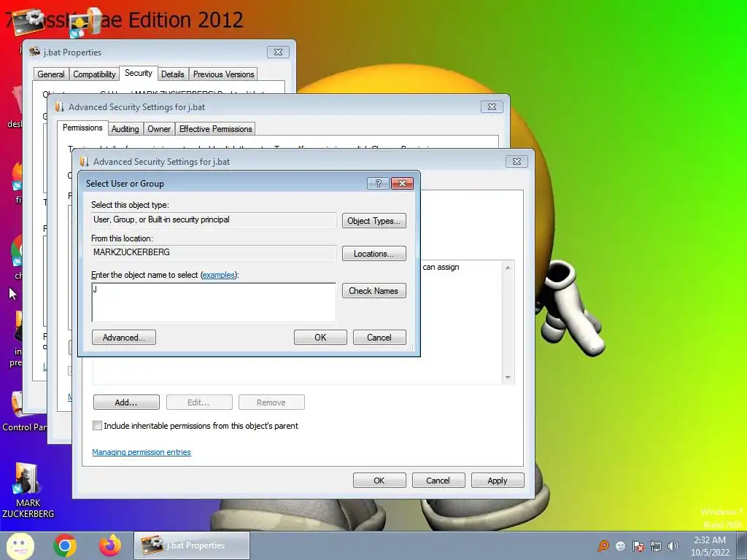This screenshot has height=560, width=747.
Task: Open Managing permission entries link
Action: point(142,452)
